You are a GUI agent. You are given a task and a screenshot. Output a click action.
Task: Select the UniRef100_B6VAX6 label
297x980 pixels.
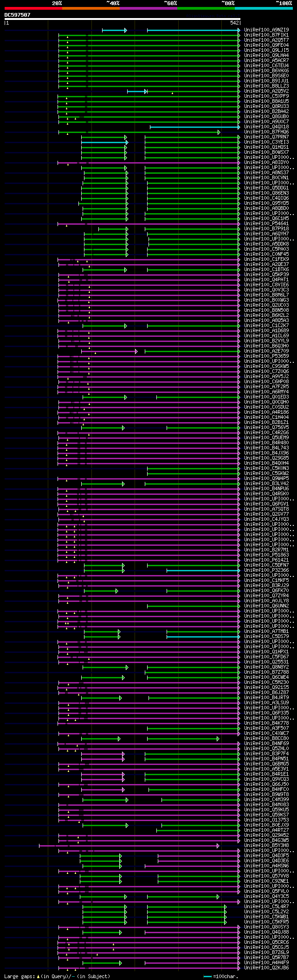[x=266, y=71]
